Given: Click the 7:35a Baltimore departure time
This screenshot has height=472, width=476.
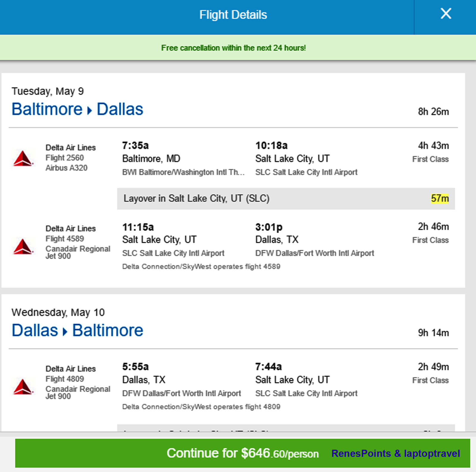Looking at the screenshot, I should pos(135,145).
